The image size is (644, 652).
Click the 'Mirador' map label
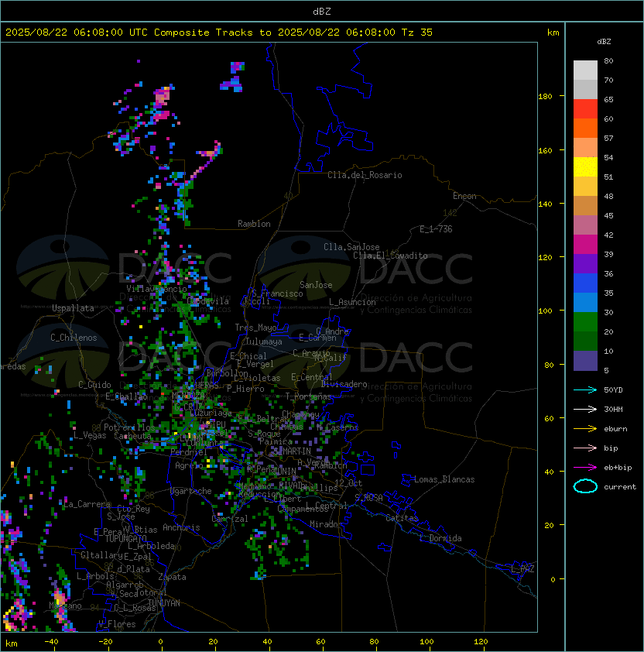327,524
